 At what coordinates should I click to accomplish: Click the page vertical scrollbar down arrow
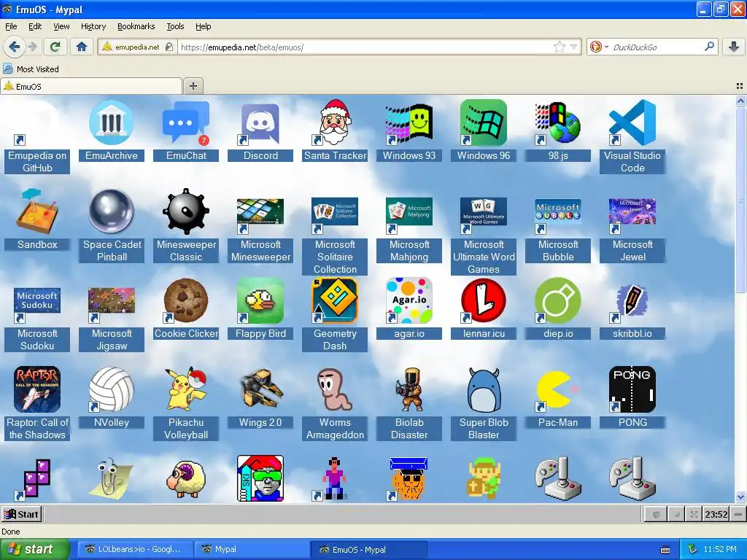(x=740, y=497)
